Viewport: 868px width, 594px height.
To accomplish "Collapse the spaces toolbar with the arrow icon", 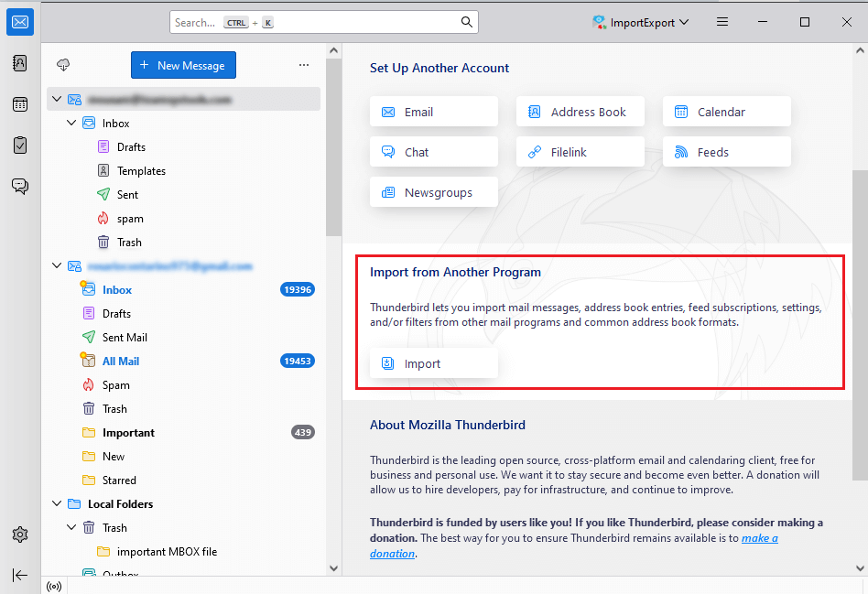I will 20,575.
